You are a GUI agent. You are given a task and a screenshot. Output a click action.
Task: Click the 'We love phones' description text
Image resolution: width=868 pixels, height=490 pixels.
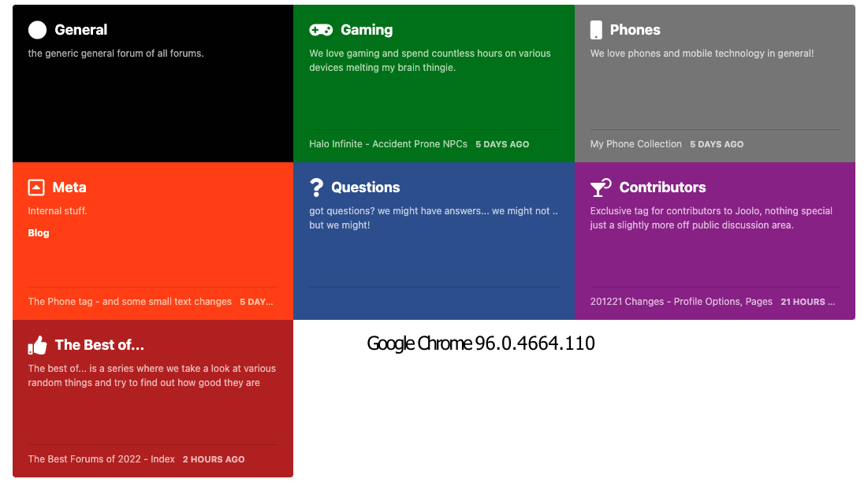[x=702, y=54]
